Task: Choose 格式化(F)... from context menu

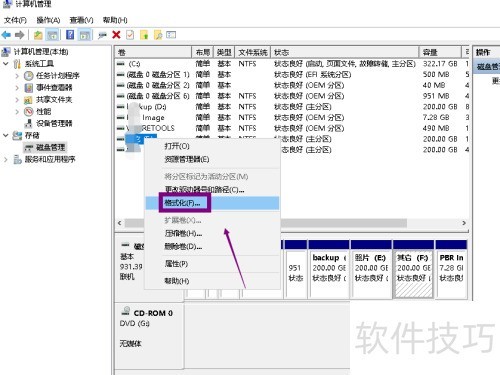Action: pos(212,203)
